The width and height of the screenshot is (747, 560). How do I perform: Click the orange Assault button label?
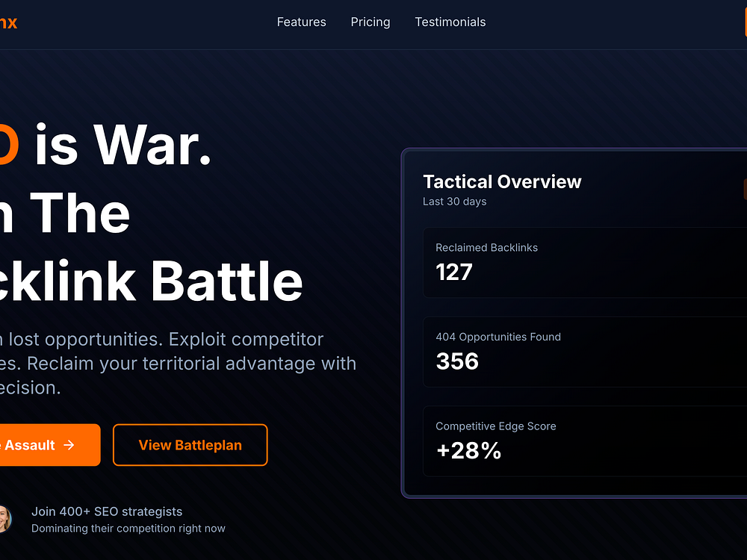pyautogui.click(x=28, y=445)
